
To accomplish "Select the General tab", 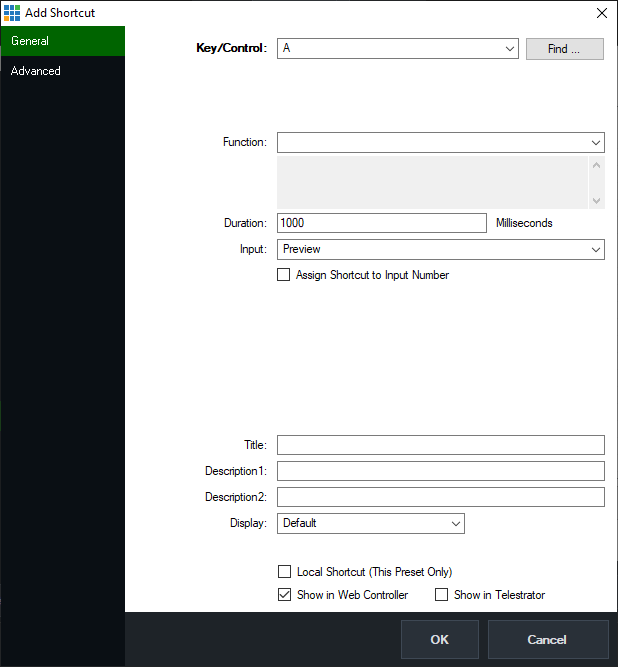I will pos(62,41).
